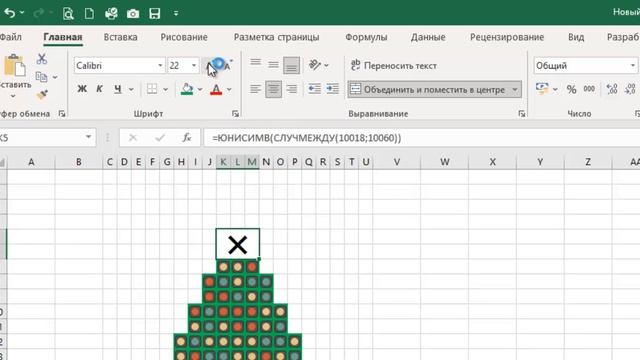This screenshot has width=640, height=360.
Task: Click merged cell showing the X symbol
Action: click(x=238, y=244)
